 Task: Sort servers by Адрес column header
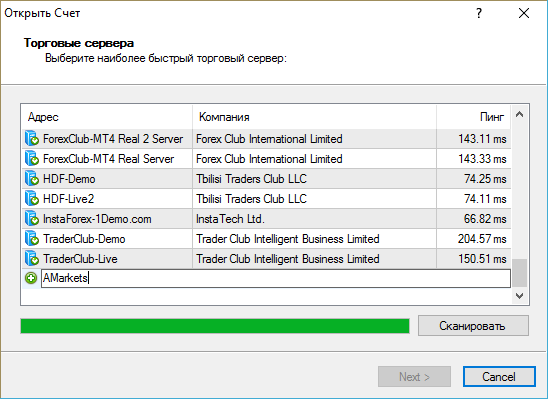click(x=107, y=117)
